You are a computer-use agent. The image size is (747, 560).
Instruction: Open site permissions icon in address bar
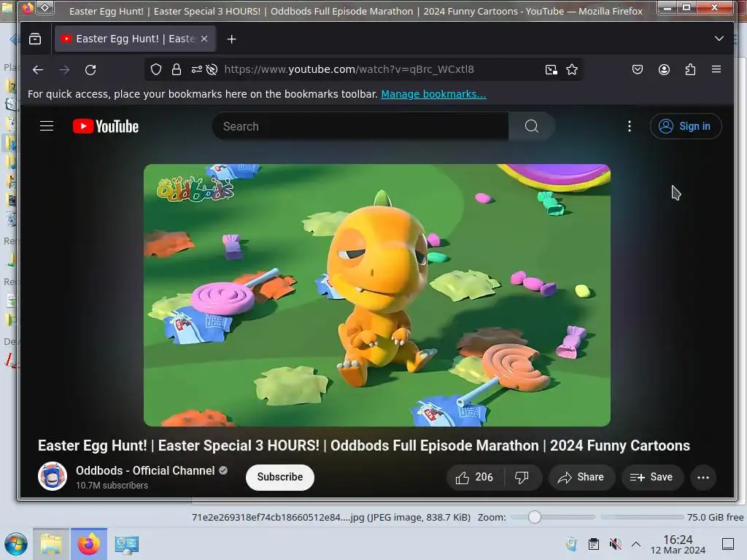tap(197, 69)
